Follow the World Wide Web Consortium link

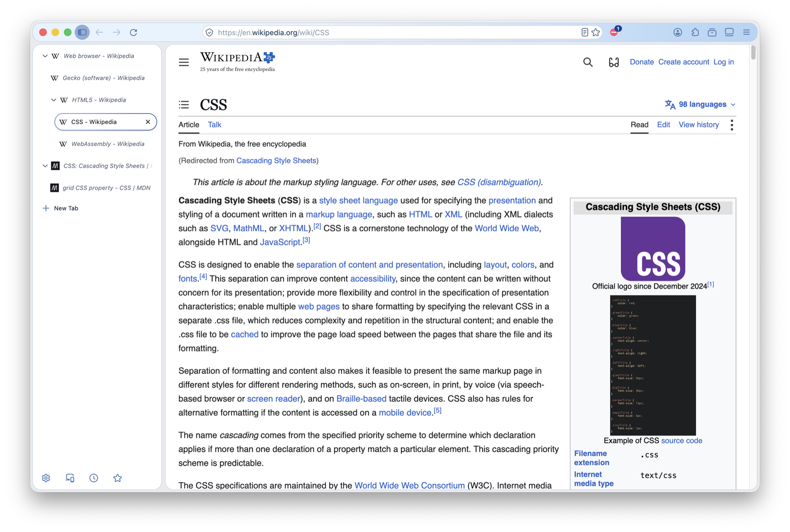tap(409, 486)
